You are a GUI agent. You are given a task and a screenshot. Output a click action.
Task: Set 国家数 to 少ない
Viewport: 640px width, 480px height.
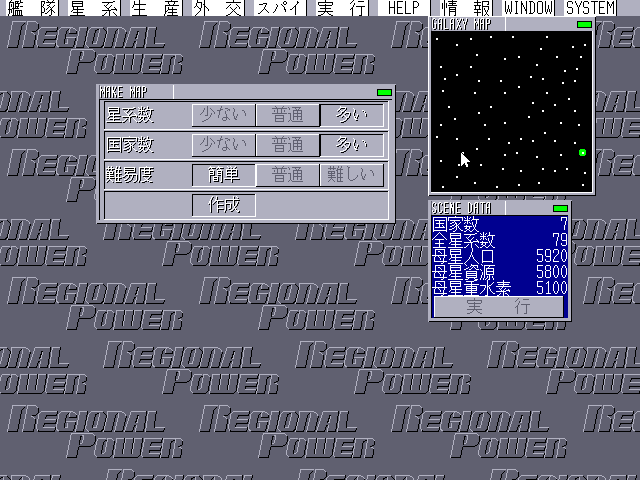(x=224, y=145)
